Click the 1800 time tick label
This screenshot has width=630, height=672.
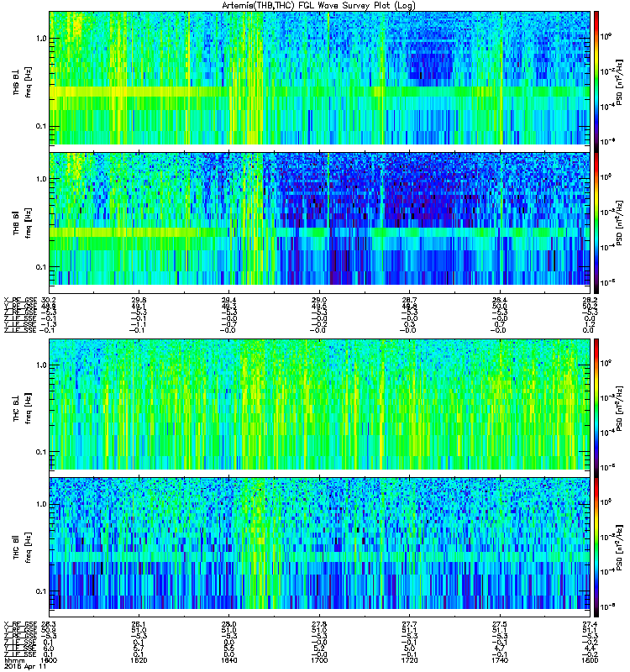click(590, 660)
